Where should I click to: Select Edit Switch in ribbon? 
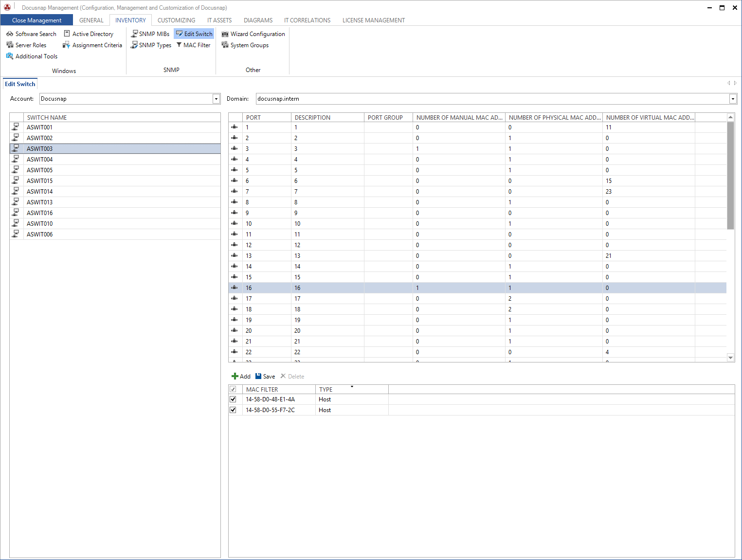194,34
